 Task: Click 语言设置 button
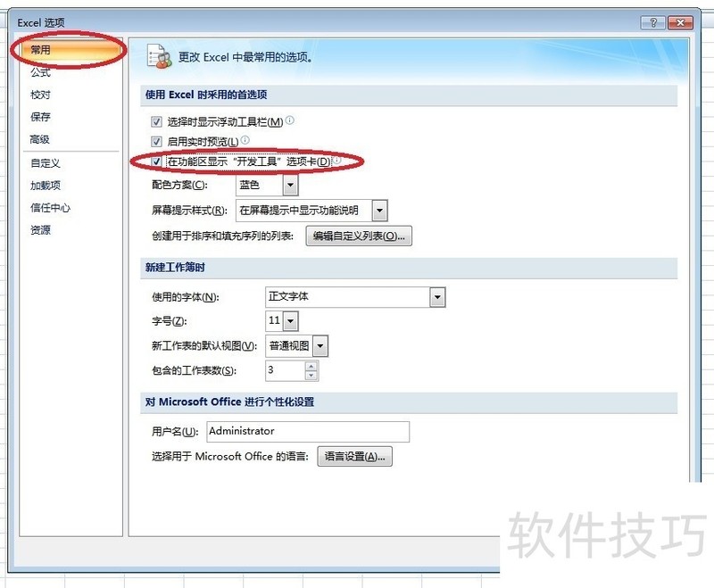[354, 457]
